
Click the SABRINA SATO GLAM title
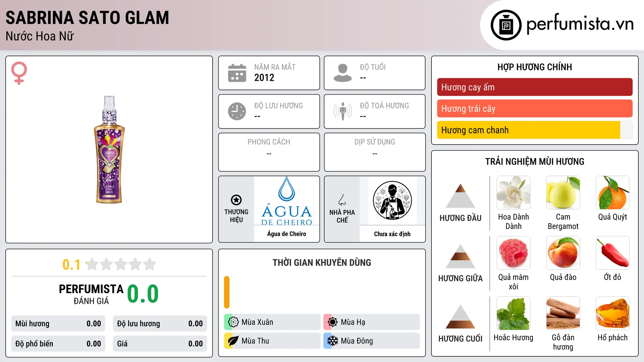pos(87,18)
